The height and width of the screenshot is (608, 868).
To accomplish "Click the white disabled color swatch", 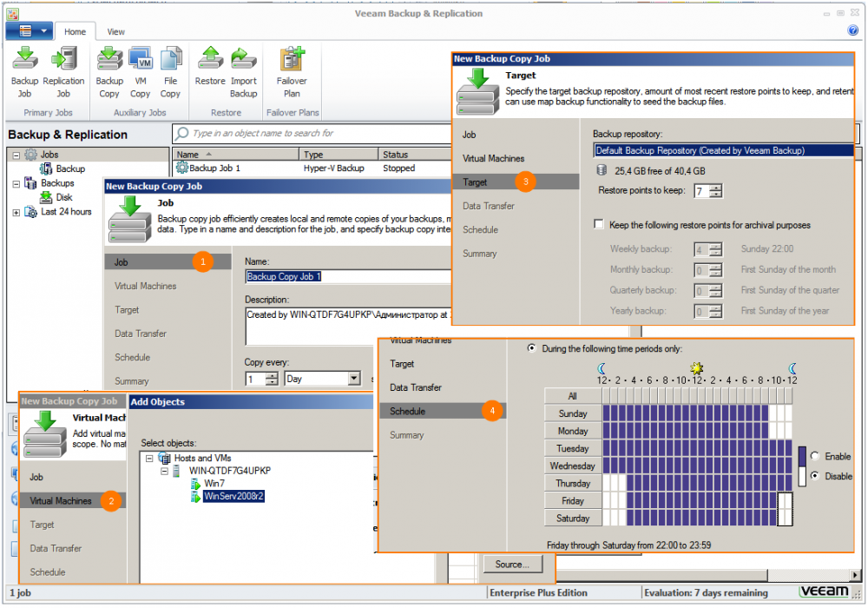I will point(802,476).
